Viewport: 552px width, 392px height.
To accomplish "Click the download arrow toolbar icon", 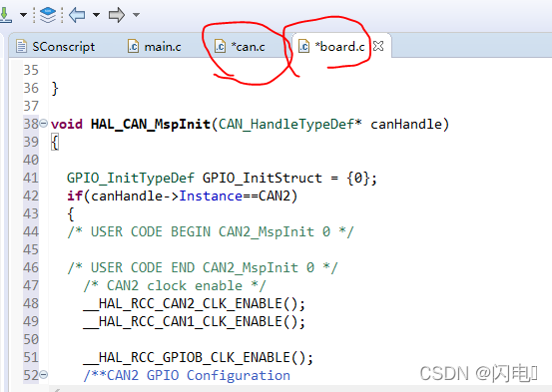I will click(x=5, y=15).
